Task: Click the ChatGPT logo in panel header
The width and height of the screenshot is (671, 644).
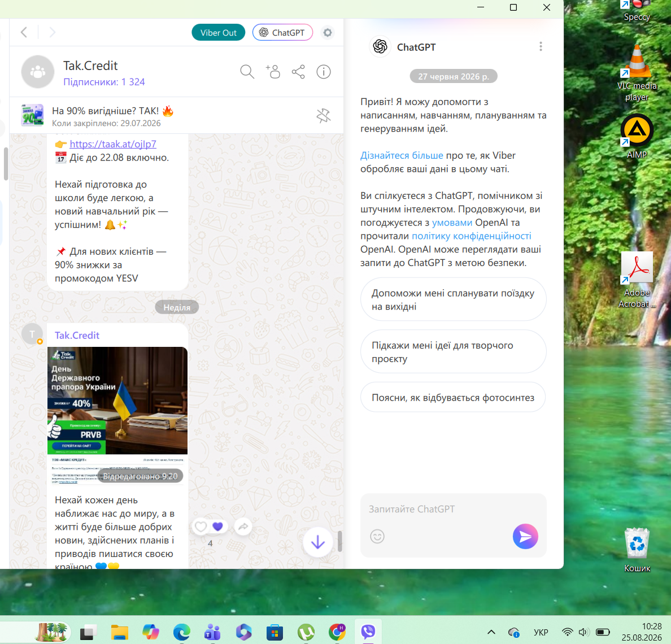Action: (380, 46)
